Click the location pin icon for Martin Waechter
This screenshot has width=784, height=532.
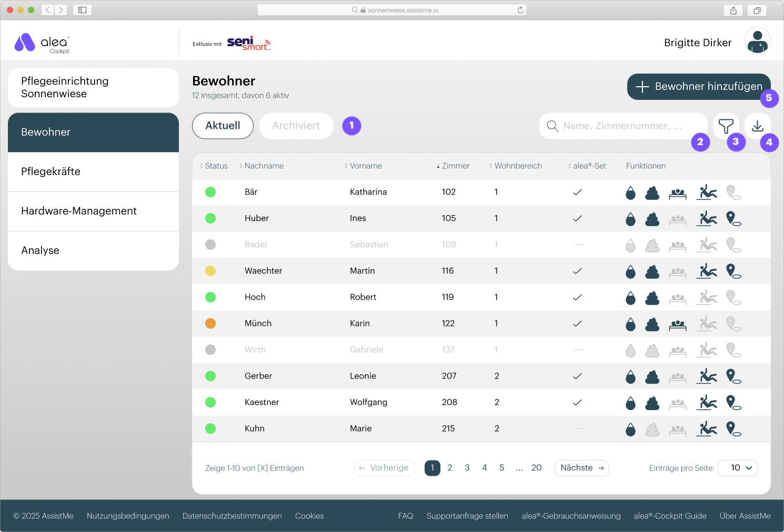click(733, 271)
